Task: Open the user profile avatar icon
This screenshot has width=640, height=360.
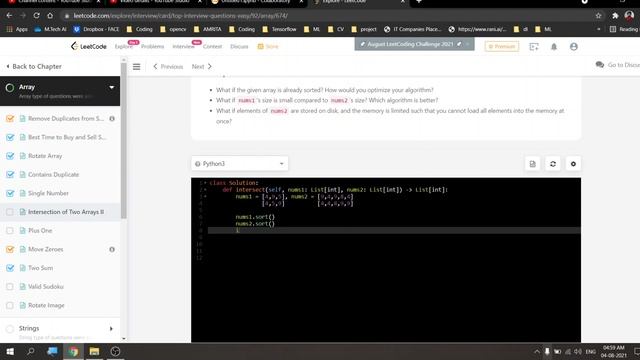Action: tap(573, 47)
